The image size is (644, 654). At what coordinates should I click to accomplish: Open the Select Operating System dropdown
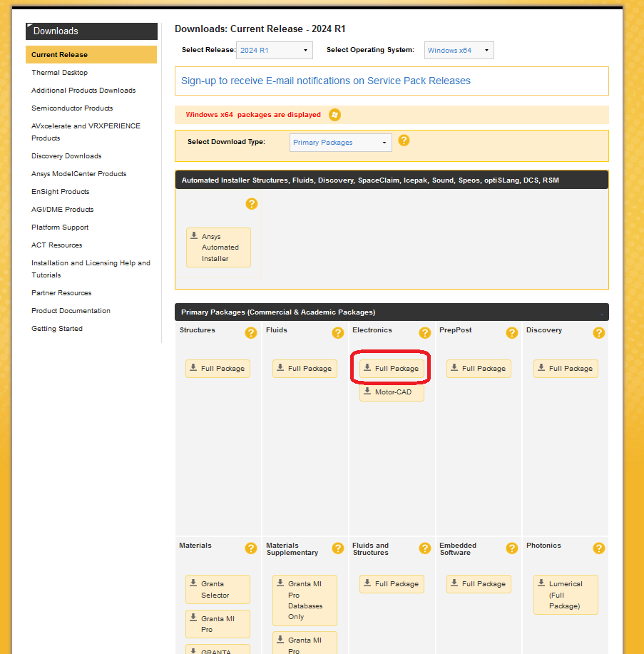459,51
